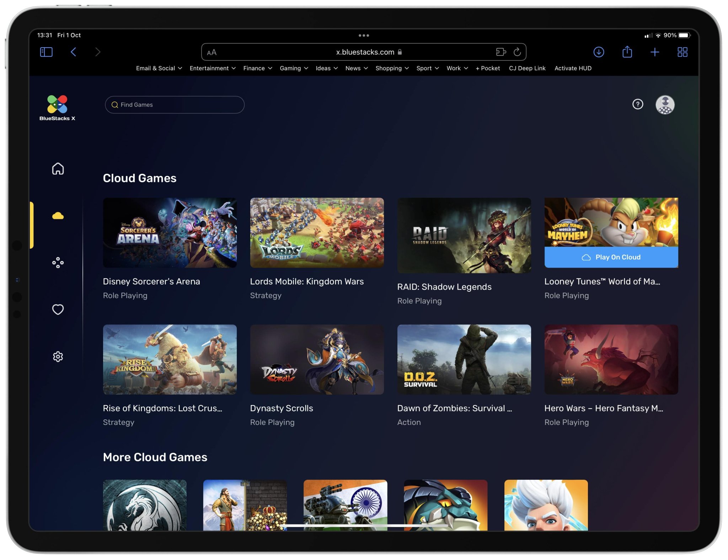This screenshot has height=560, width=728.
Task: Tap the Share icon in Safari
Action: 627,52
